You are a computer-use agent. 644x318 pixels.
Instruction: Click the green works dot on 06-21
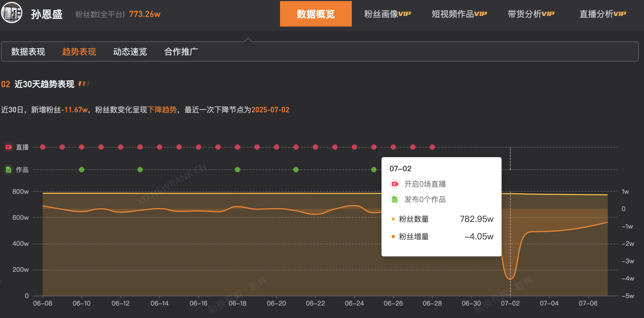tap(296, 170)
